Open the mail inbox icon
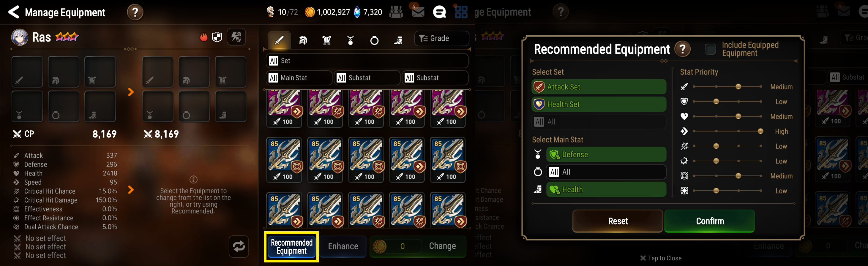The image size is (868, 266). tap(418, 12)
